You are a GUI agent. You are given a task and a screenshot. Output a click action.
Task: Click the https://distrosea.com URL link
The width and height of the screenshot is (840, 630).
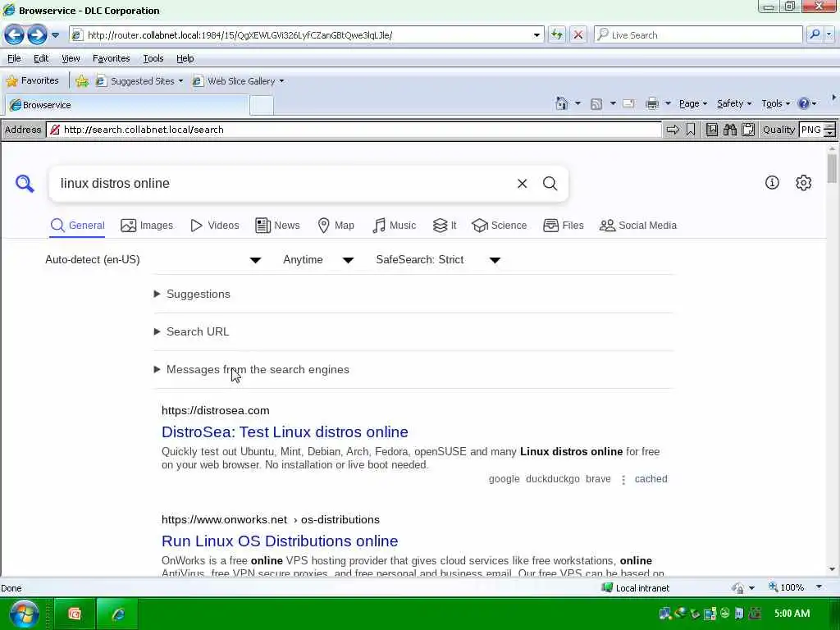pyautogui.click(x=216, y=411)
